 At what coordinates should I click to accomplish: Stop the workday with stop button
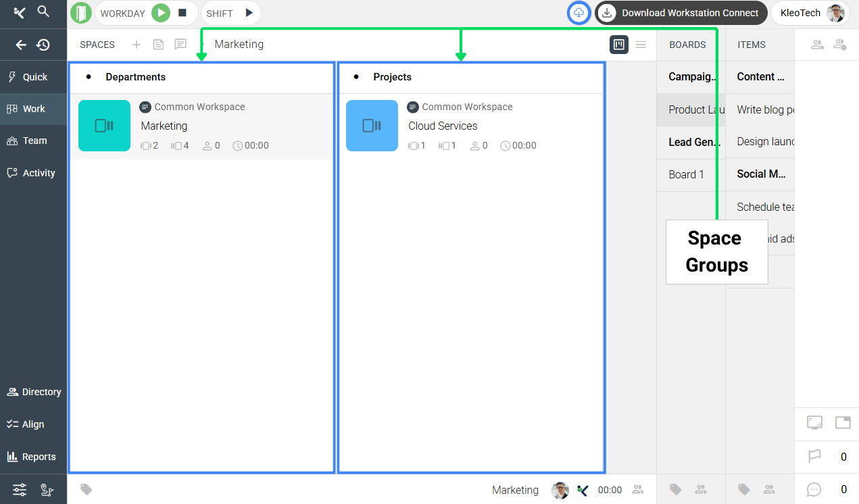pyautogui.click(x=182, y=13)
